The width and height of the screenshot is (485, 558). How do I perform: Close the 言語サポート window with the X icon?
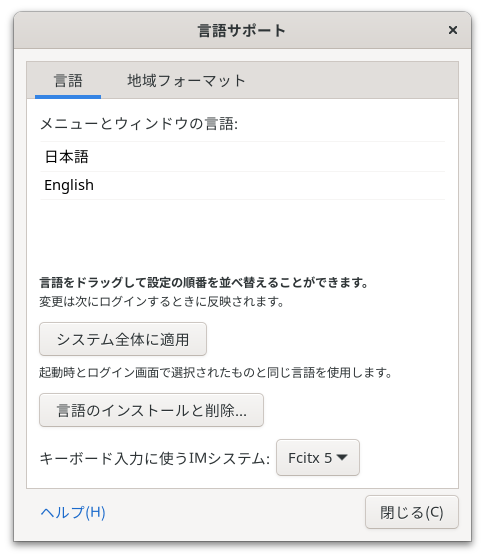pos(452,30)
